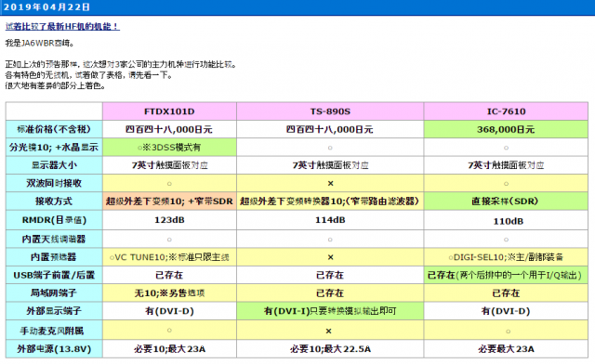Click 7英寸触摸面板对应 under IC-7610

[x=506, y=165]
